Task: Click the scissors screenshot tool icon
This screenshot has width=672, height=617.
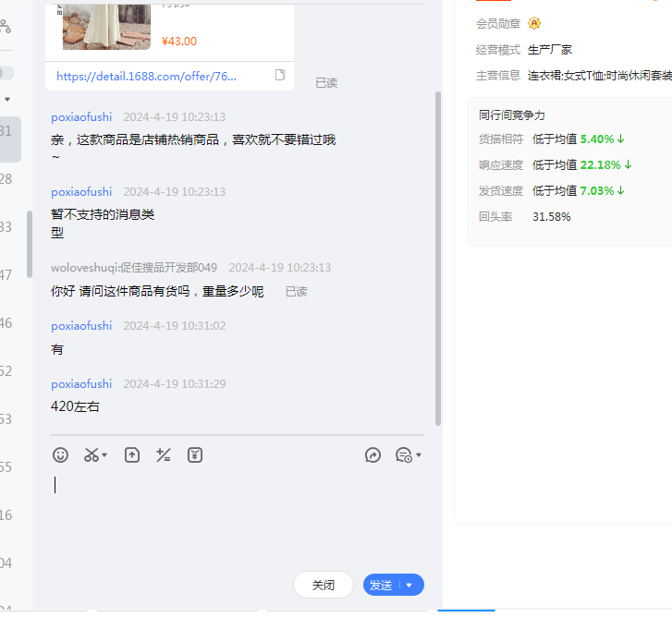Action: pos(91,454)
